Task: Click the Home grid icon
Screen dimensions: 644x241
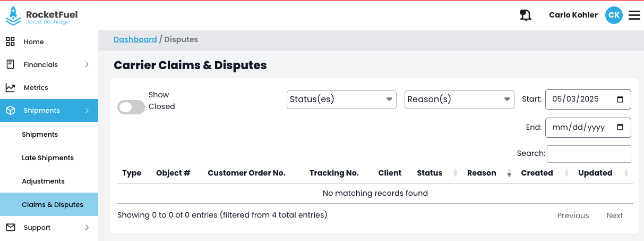Action: click(x=10, y=41)
